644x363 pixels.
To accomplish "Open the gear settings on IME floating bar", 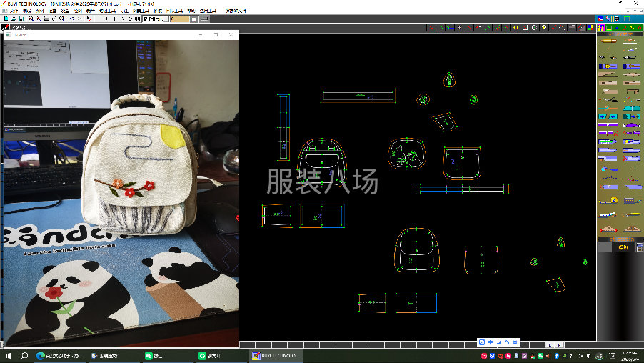I will (515, 342).
